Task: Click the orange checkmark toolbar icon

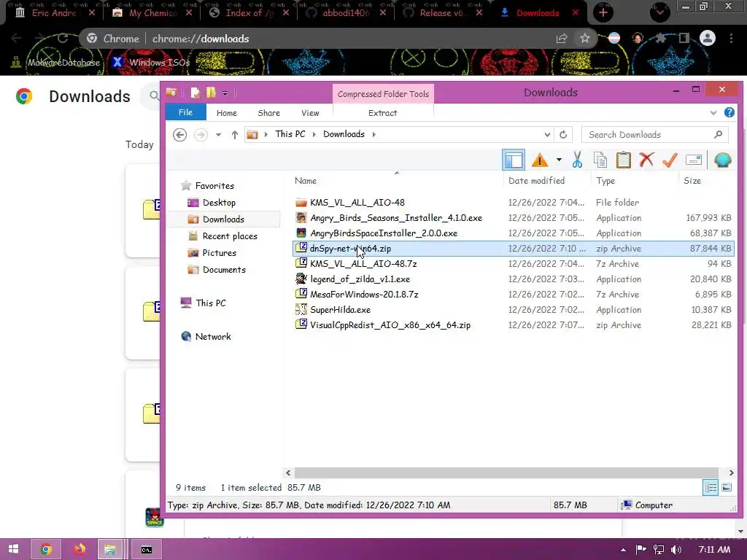Action: (670, 160)
